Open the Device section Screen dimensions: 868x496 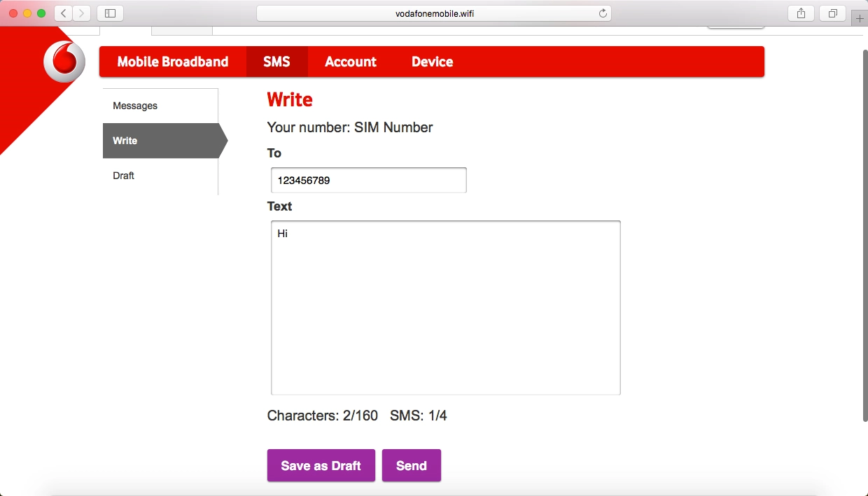pyautogui.click(x=432, y=62)
